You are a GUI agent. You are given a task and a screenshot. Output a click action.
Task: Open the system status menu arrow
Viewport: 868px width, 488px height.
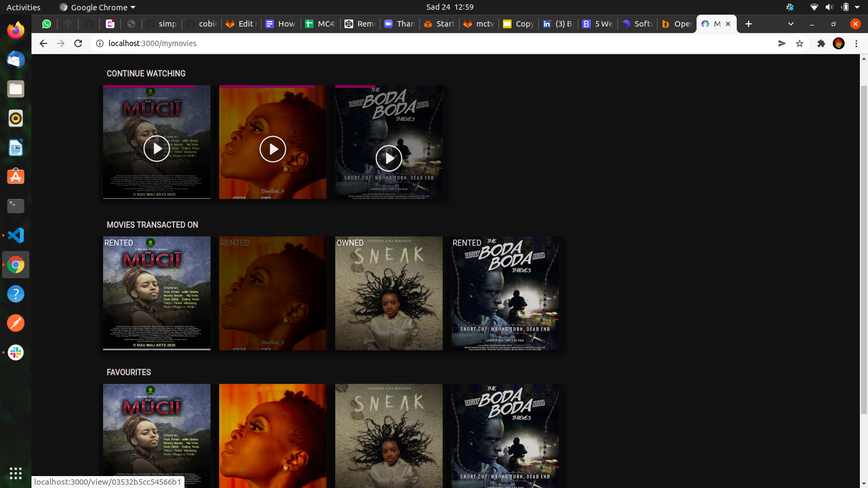(857, 7)
